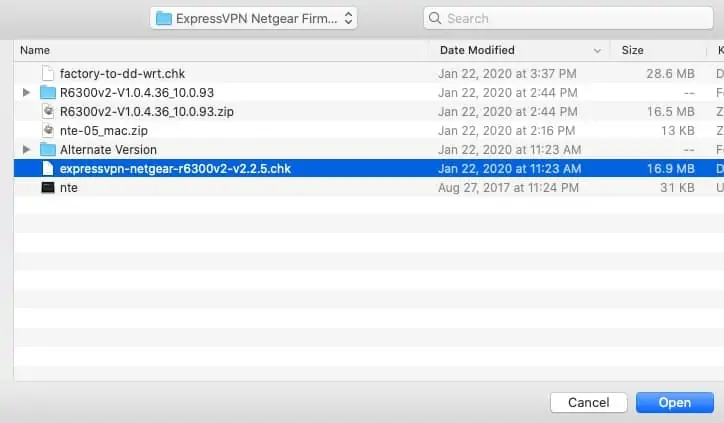Screen dimensions: 724x423
Task: Select the Alternate Version folder name
Action: [109, 150]
